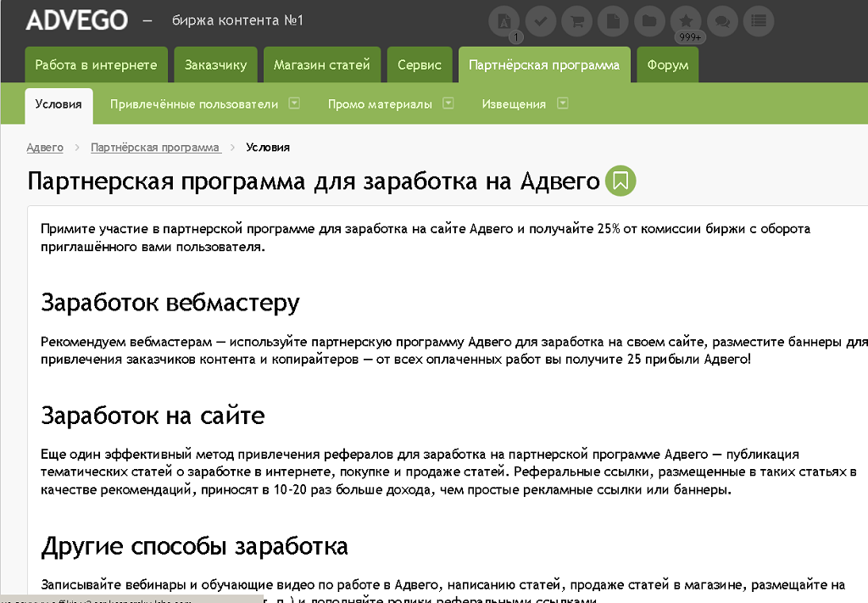The image size is (868, 603).
Task: Click the paragraph starting with Еще один эффективный
Action: (448, 472)
